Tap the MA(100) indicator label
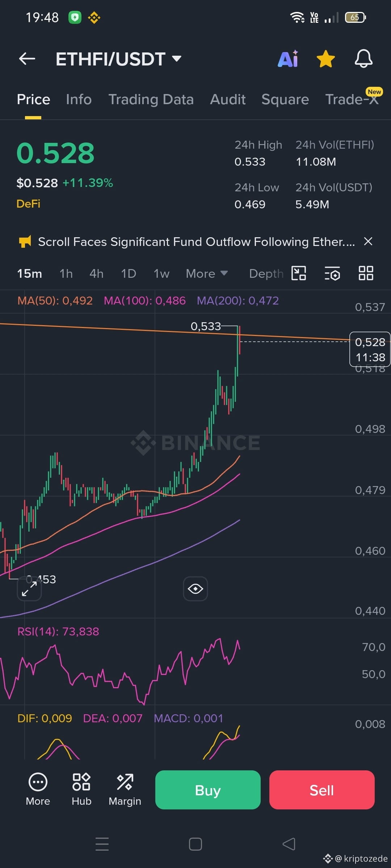Viewport: 391px width, 868px height. pos(144,301)
